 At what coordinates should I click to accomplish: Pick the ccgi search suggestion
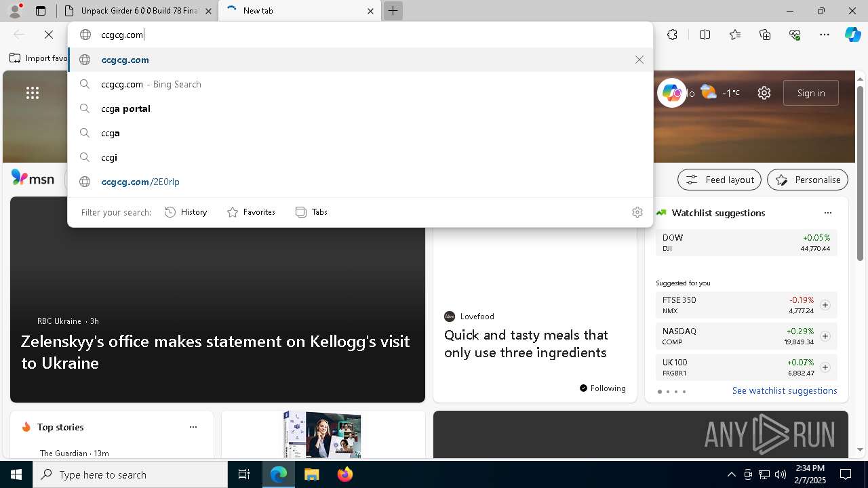pos(360,157)
